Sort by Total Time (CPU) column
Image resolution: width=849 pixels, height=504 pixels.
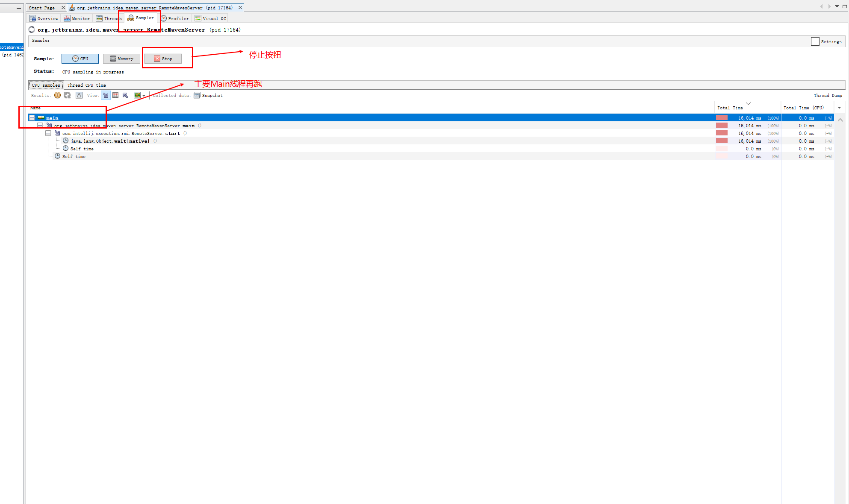[x=808, y=108]
